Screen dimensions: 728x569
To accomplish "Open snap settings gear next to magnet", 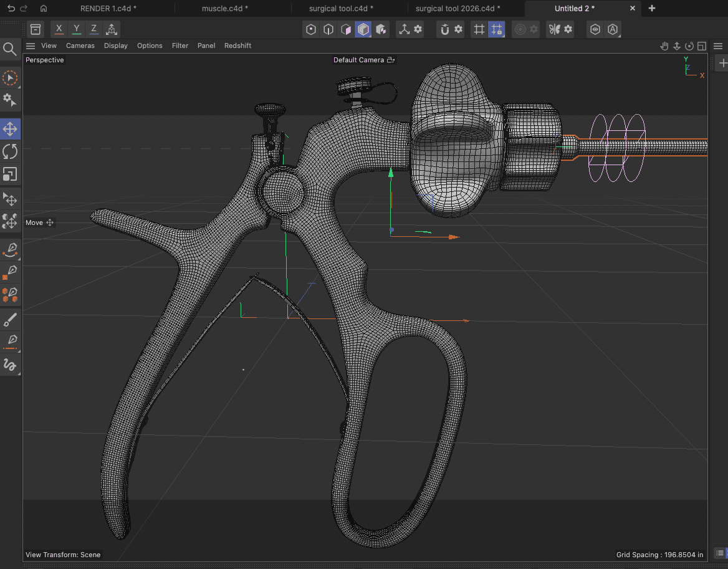I will click(x=458, y=29).
